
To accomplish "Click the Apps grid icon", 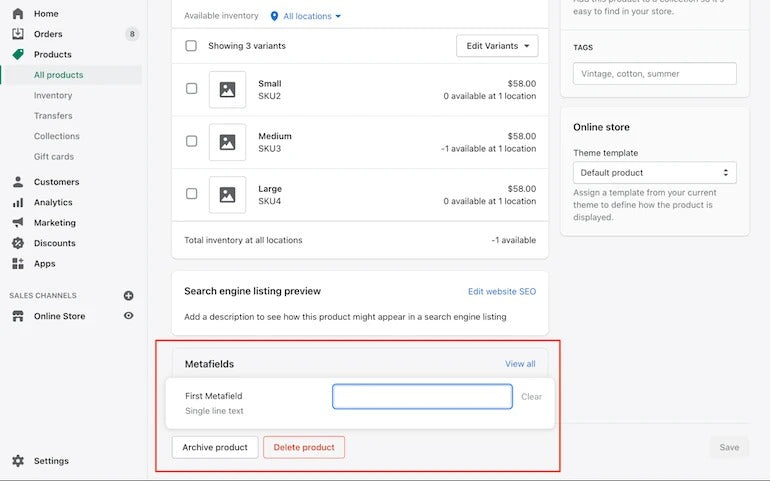I will click(x=17, y=264).
